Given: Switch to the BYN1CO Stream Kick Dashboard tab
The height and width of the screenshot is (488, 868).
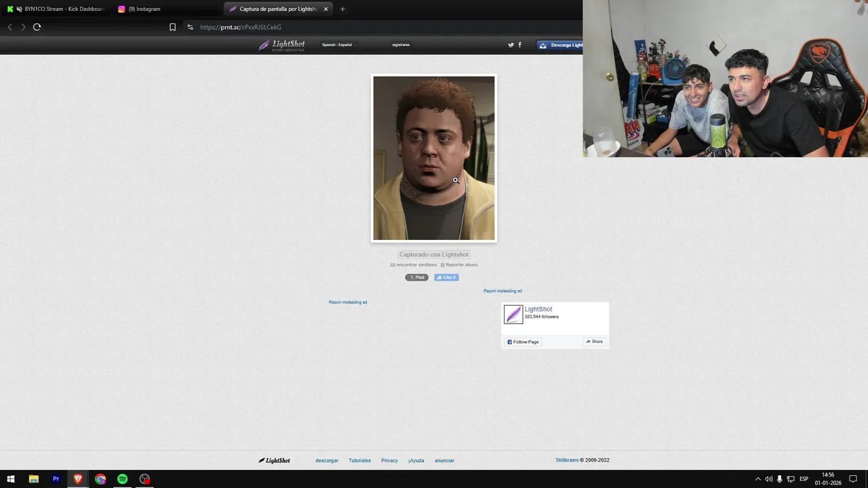Looking at the screenshot, I should coord(56,9).
